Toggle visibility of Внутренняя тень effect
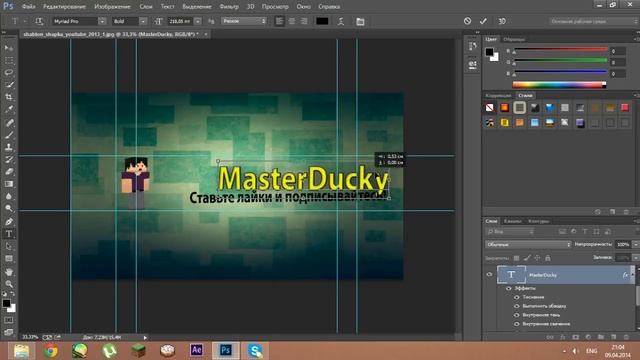Screen dimensions: 640x360 point(517,315)
